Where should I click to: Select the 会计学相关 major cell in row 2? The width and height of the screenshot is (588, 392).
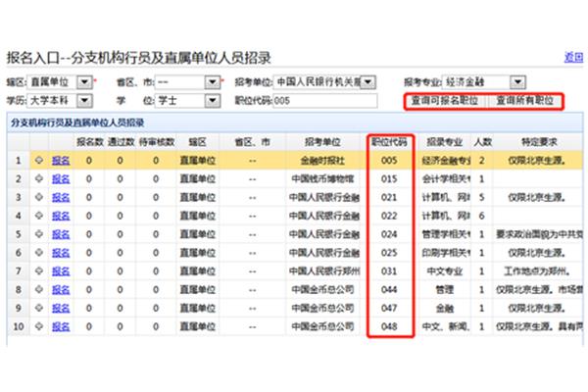pyautogui.click(x=446, y=179)
